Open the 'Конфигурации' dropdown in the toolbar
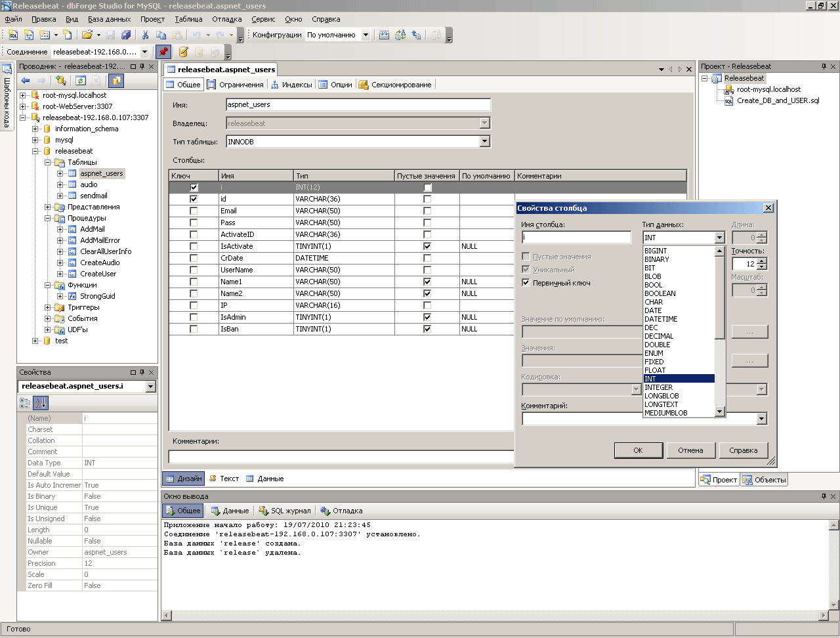This screenshot has width=840, height=638. coord(366,35)
